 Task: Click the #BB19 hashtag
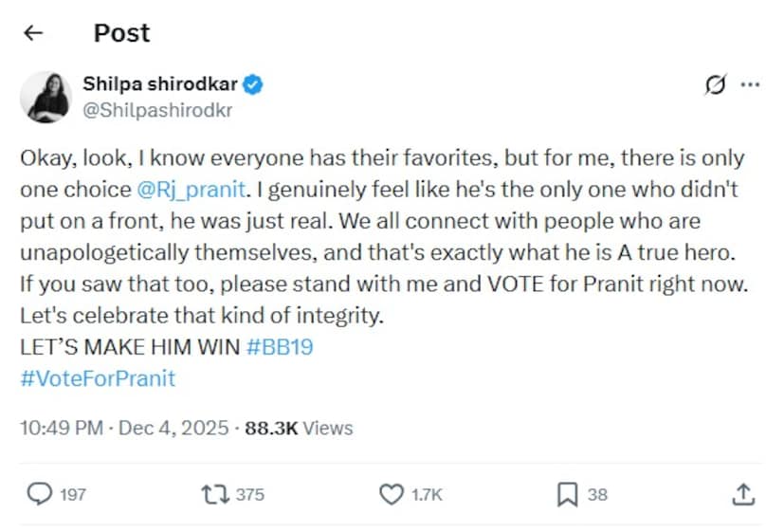[x=280, y=347]
